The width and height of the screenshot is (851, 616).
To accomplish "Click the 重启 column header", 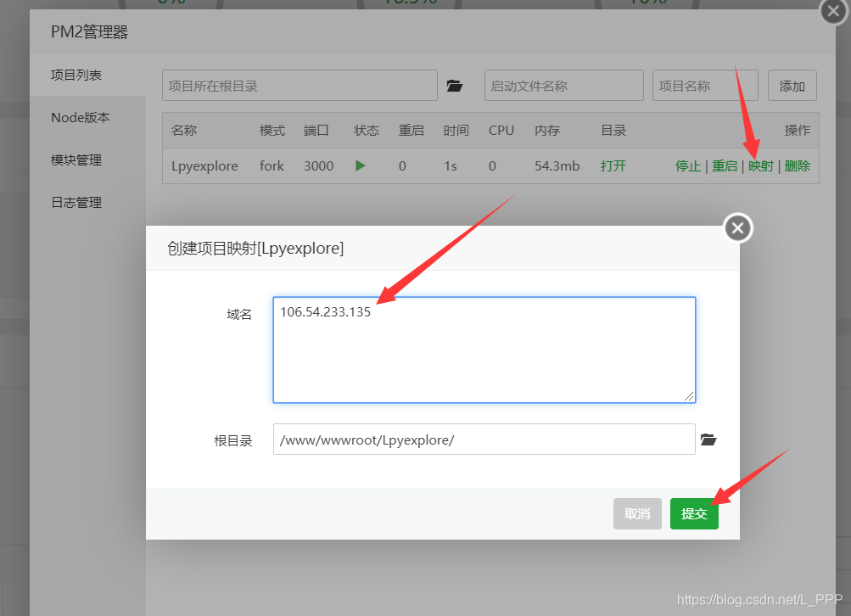I will click(411, 131).
